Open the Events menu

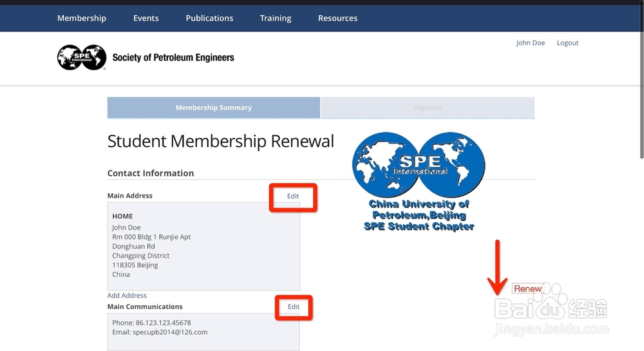click(146, 18)
